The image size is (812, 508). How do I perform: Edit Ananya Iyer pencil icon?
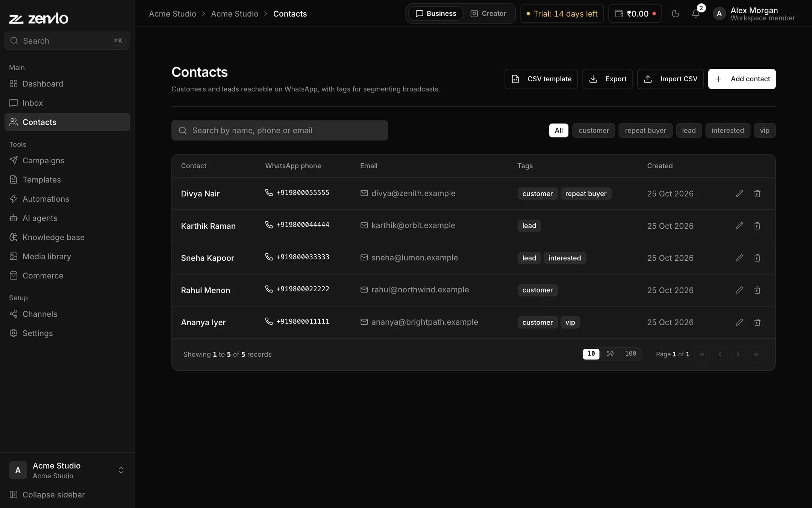pyautogui.click(x=739, y=322)
